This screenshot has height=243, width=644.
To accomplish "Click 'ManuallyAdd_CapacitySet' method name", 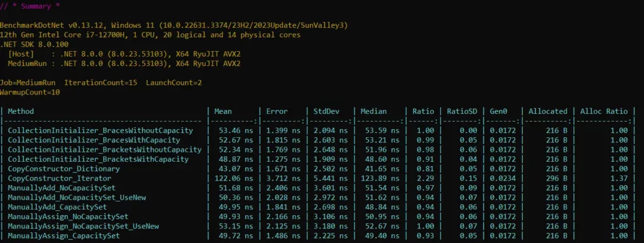I will tap(57, 207).
